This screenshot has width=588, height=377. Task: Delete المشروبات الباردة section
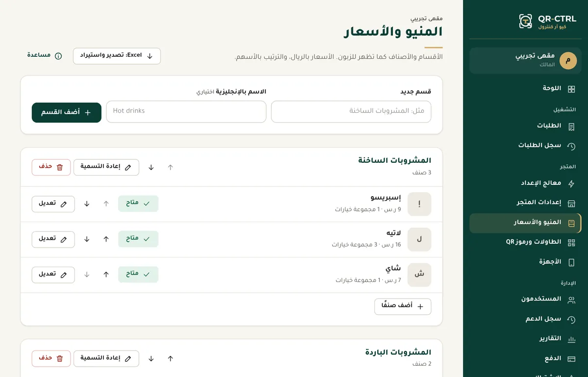(x=51, y=358)
